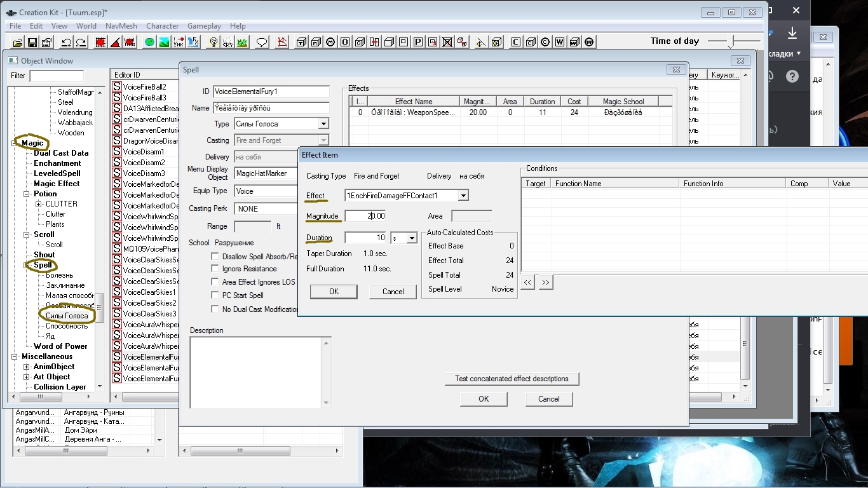The height and width of the screenshot is (488, 868).
Task: Toggle the lightbulb lighting icon
Action: click(214, 43)
